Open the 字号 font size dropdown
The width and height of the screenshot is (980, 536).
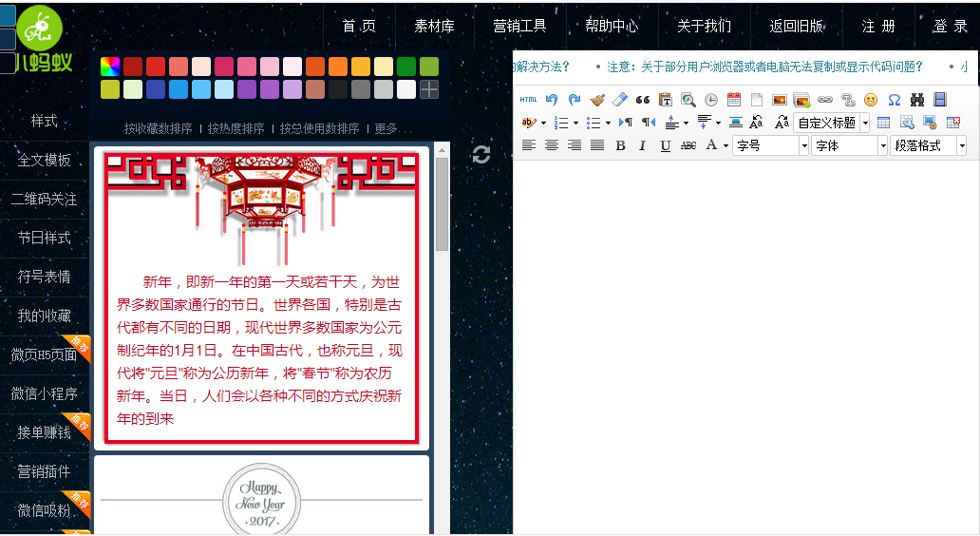point(770,145)
